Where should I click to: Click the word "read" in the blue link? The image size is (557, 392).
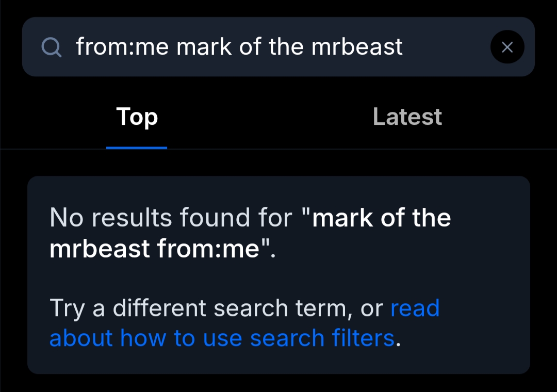pyautogui.click(x=415, y=308)
